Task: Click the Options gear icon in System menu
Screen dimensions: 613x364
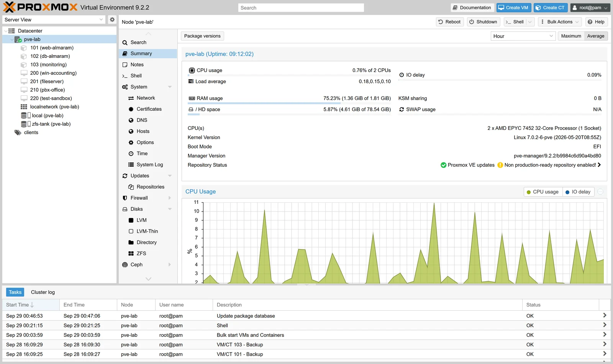Action: pos(131,143)
